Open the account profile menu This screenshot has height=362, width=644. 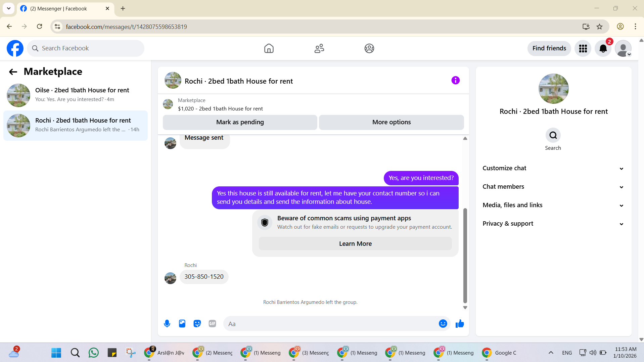tap(623, 48)
